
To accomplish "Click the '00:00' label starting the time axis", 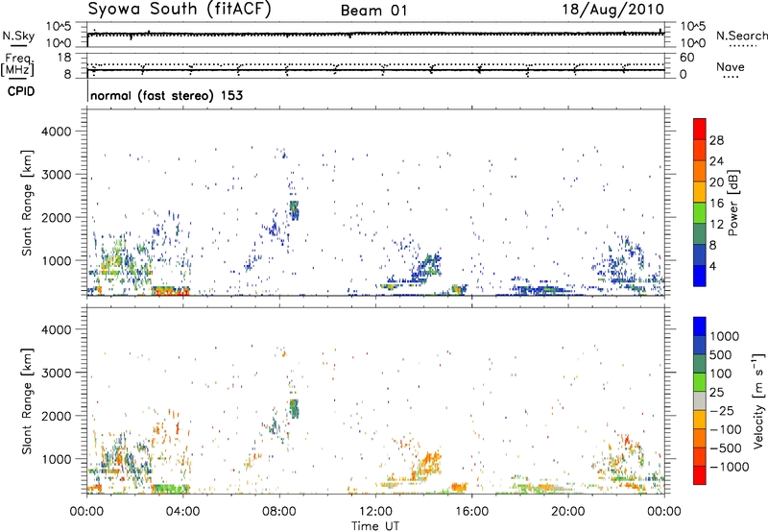I will 86,512.
